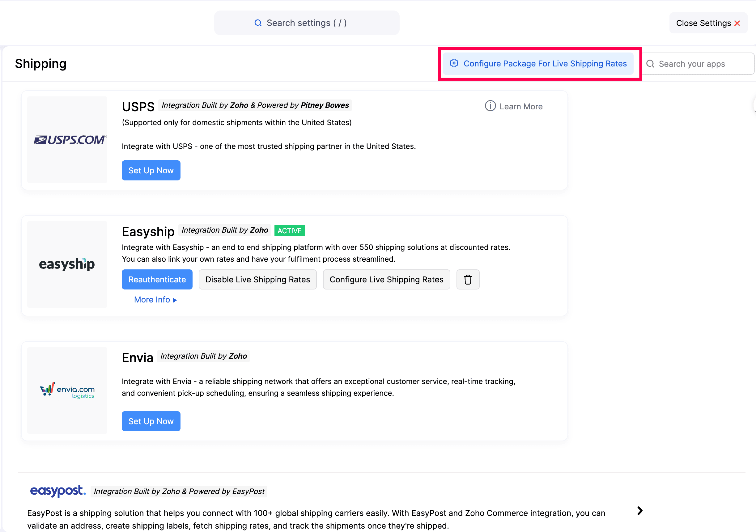
Task: Open Configure Package For Live Shipping Rates
Action: (538, 64)
